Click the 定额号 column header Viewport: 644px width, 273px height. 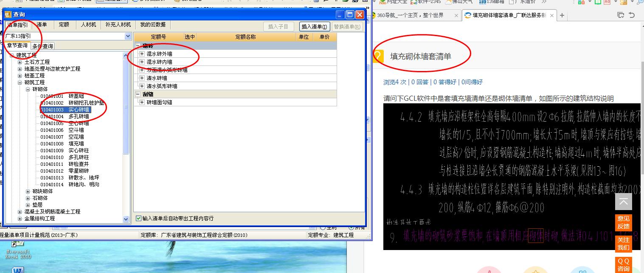pos(158,37)
